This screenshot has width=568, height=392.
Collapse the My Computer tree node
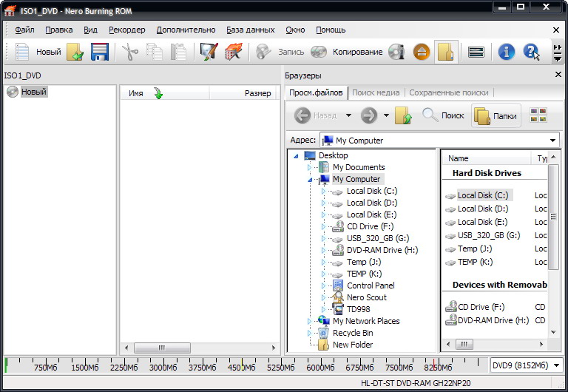(x=310, y=179)
